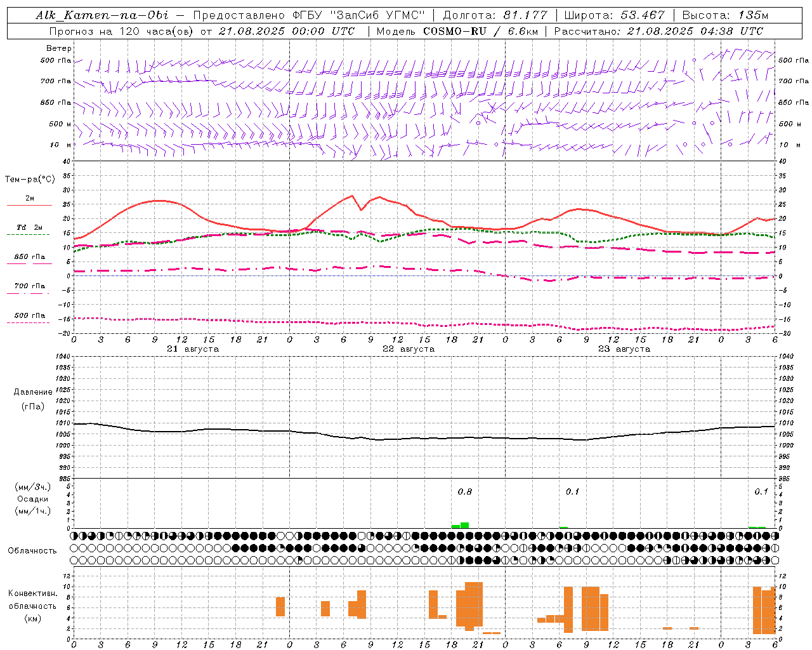Click the "(км)" unit under convective cloudiness
812x650 pixels.
33,618
